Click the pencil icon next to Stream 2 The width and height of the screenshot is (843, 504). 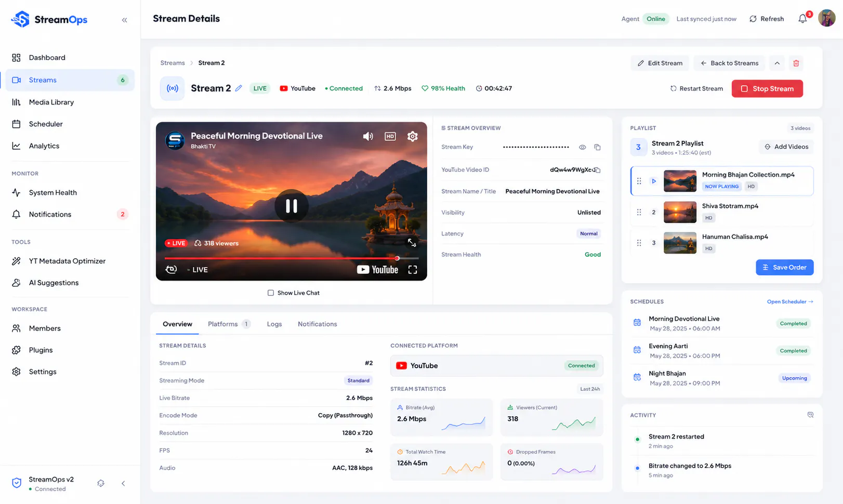click(239, 88)
